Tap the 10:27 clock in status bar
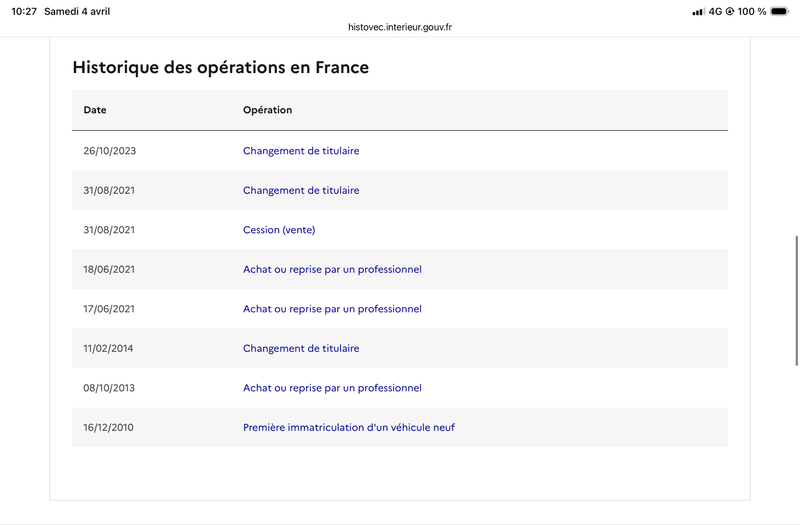 point(24,12)
